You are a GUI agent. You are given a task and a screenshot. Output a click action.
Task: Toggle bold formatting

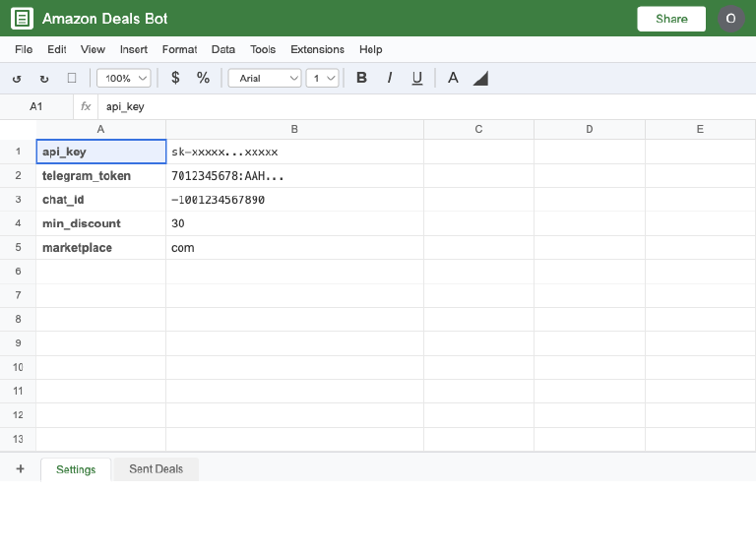point(361,78)
